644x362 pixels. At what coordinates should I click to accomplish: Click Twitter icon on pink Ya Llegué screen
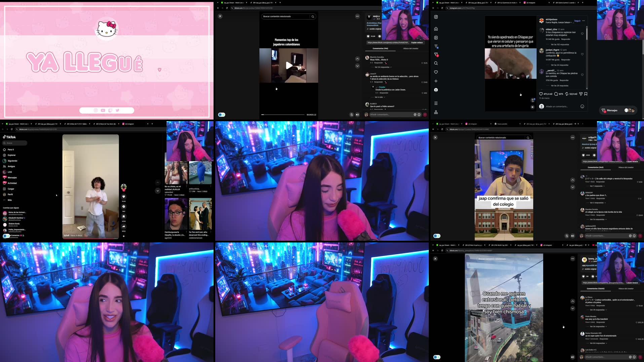(117, 110)
